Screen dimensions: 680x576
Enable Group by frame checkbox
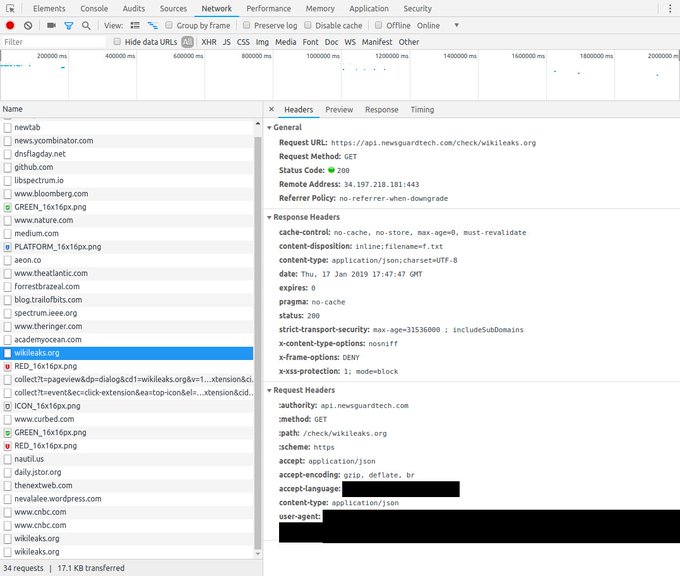coord(169,25)
